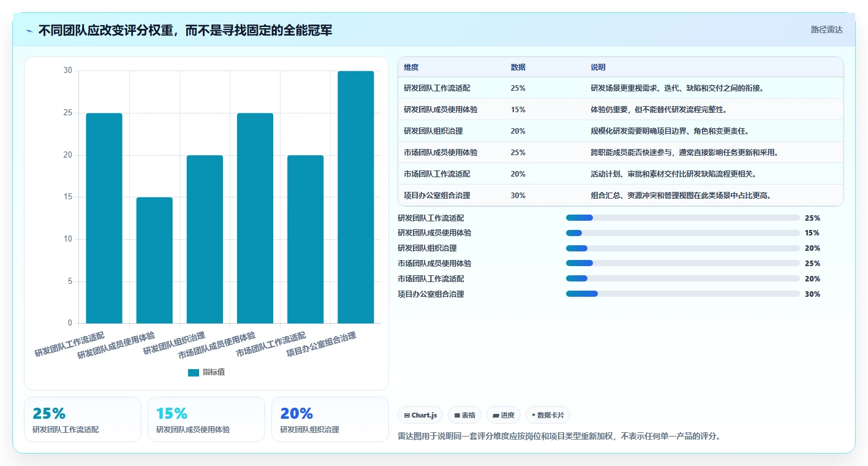Click the 维度 column header in table
The height and width of the screenshot is (466, 868).
tap(411, 67)
